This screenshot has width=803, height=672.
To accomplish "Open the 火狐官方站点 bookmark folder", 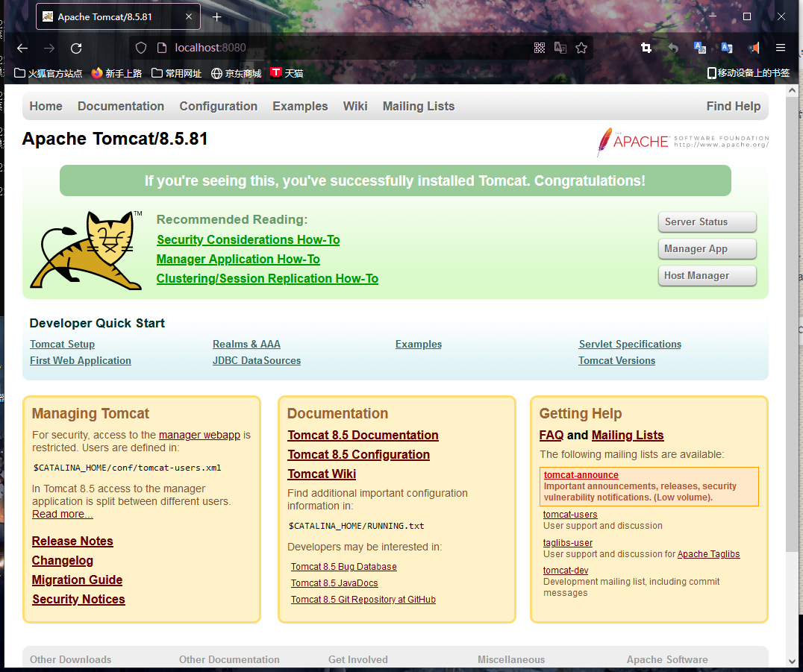I will (x=49, y=73).
